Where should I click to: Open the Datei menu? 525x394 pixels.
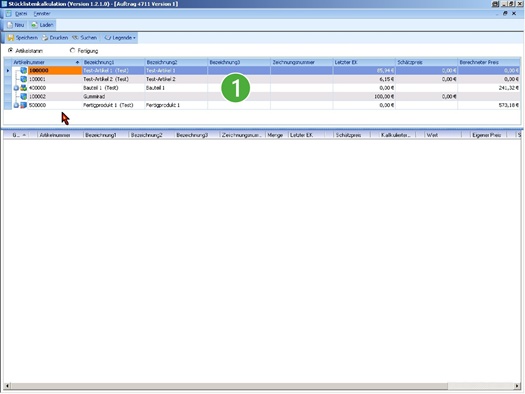click(21, 14)
